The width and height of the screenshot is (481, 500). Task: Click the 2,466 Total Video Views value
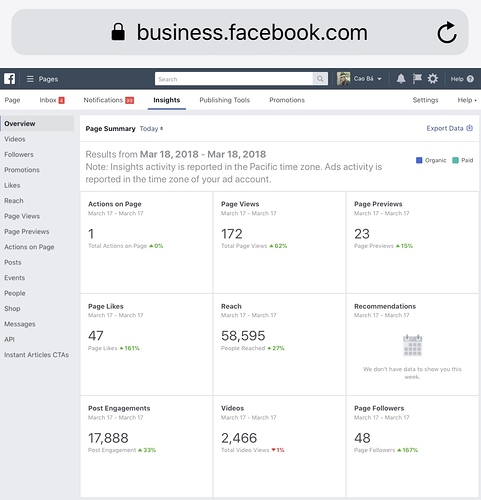pos(239,438)
